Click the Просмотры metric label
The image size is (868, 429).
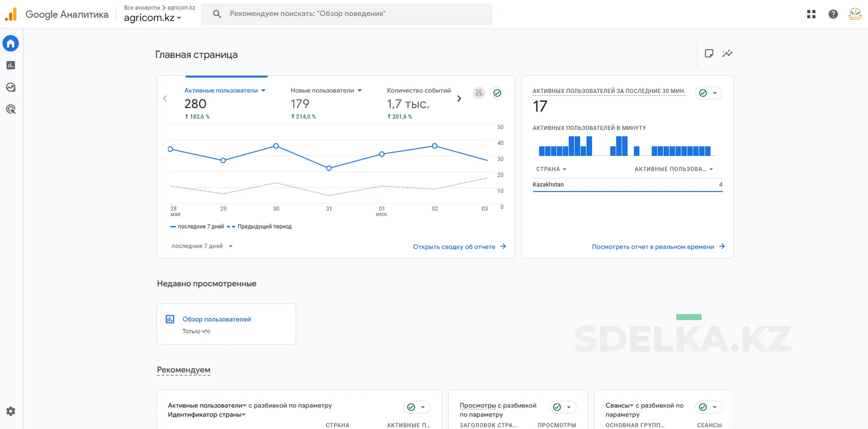[477, 405]
